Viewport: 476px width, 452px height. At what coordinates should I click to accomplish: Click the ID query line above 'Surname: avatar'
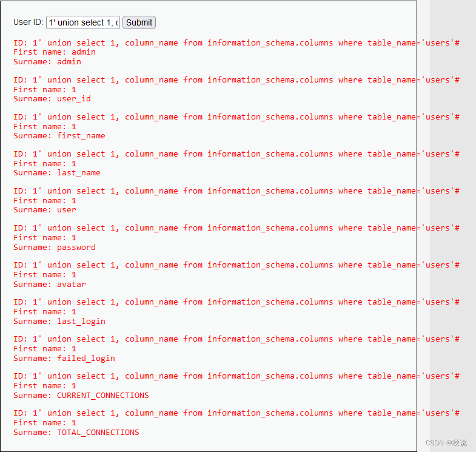(x=236, y=265)
